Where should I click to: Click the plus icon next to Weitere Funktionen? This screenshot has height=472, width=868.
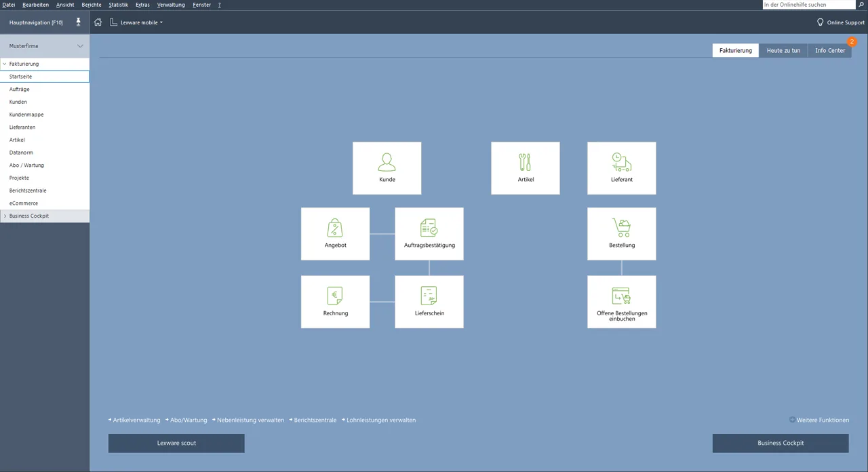pyautogui.click(x=792, y=420)
